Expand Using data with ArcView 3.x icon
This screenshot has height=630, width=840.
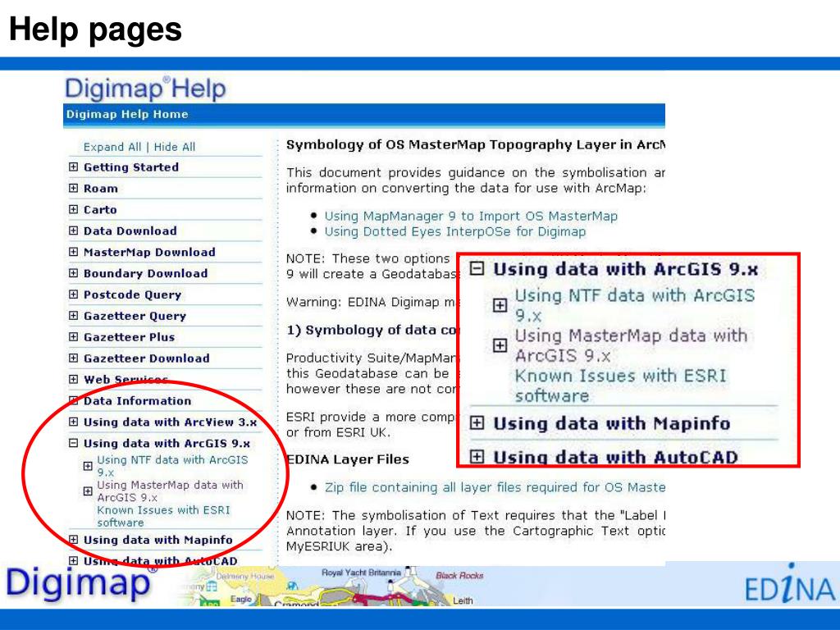tap(73, 422)
